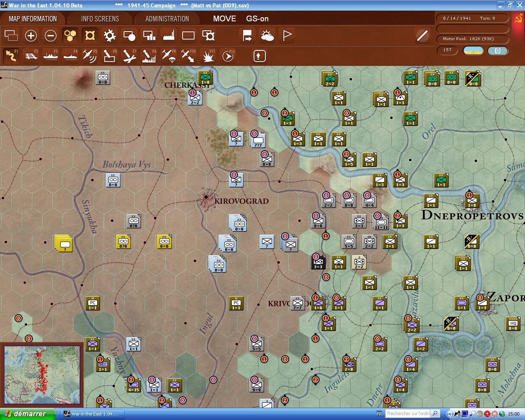Select the 9=9 unit counter
This screenshot has width=525, height=420.
[x=256, y=386]
